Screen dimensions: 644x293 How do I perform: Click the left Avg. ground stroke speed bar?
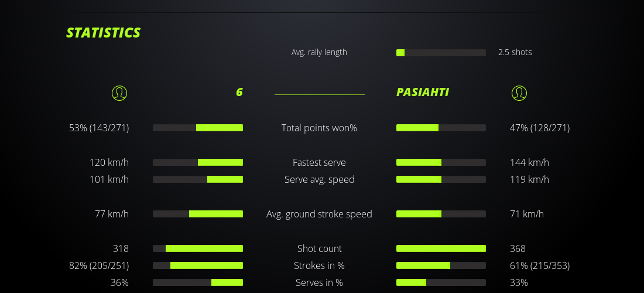198,214
